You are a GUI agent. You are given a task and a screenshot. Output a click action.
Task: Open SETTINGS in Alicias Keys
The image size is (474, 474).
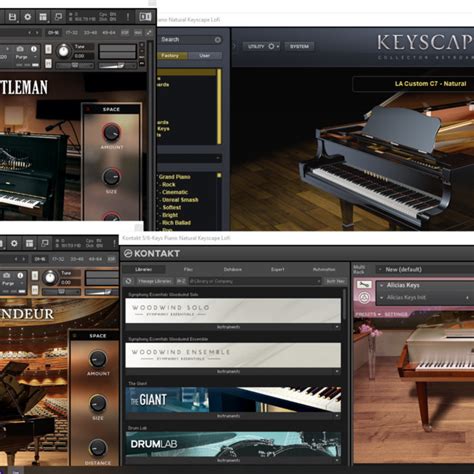click(396, 314)
